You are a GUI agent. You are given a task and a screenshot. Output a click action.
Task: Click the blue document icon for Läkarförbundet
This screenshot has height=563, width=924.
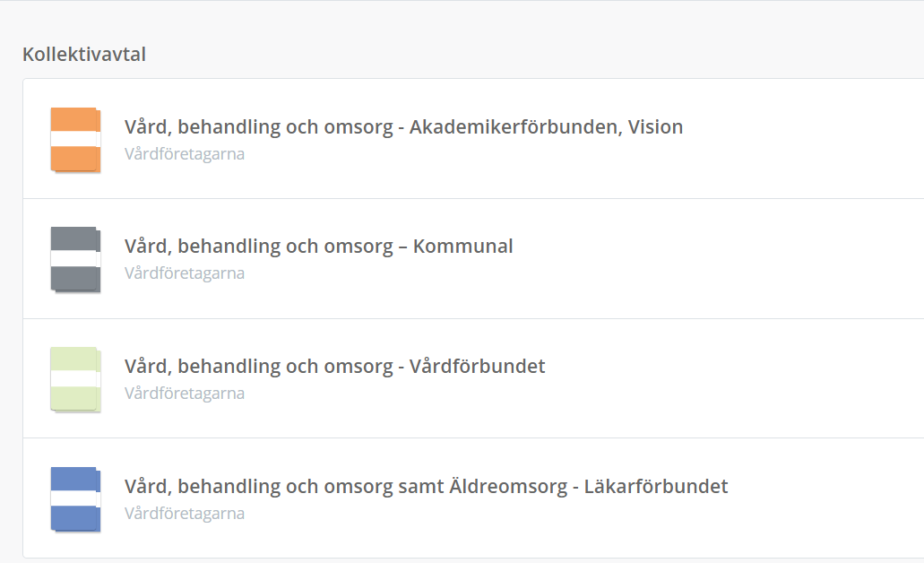(75, 499)
